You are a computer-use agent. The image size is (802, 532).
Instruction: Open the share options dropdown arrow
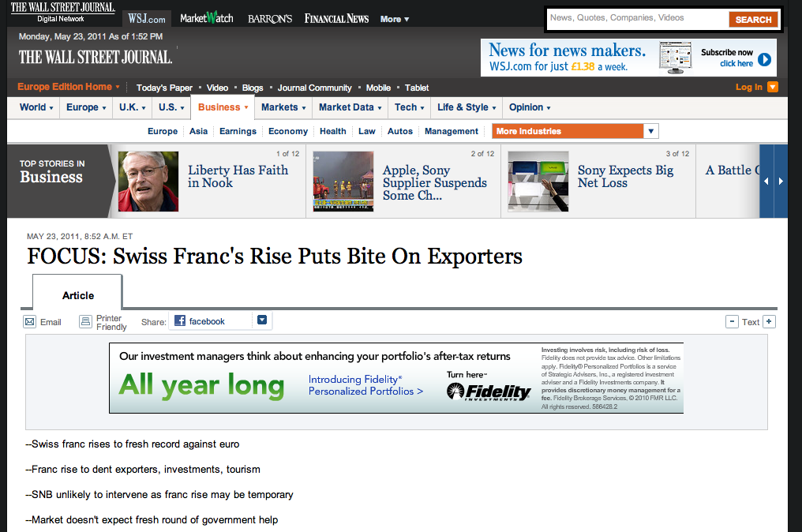262,320
